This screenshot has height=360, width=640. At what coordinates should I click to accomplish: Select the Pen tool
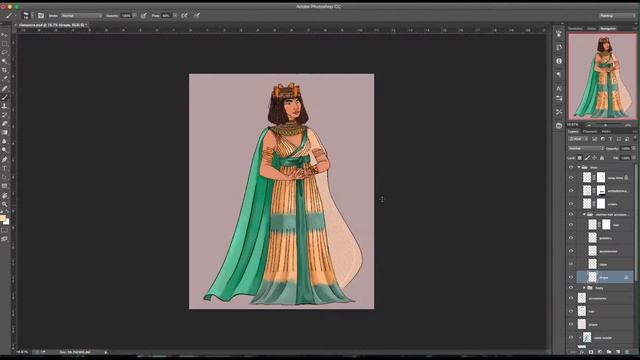4,159
